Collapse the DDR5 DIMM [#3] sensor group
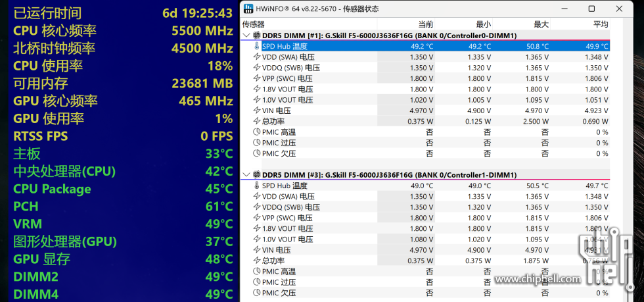Viewport: 644px width, 302px height. 246,175
